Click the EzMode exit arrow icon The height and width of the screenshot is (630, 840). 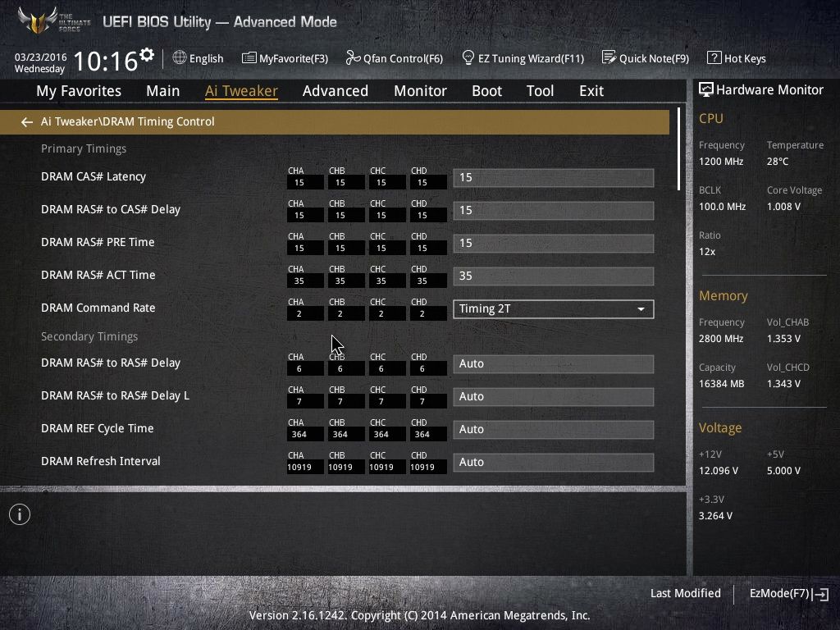[820, 594]
